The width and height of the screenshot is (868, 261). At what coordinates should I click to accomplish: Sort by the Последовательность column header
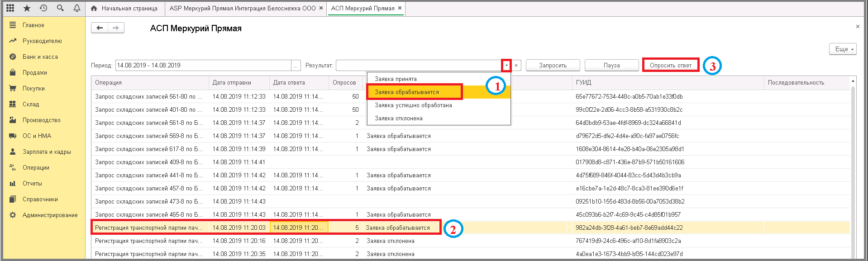click(807, 83)
